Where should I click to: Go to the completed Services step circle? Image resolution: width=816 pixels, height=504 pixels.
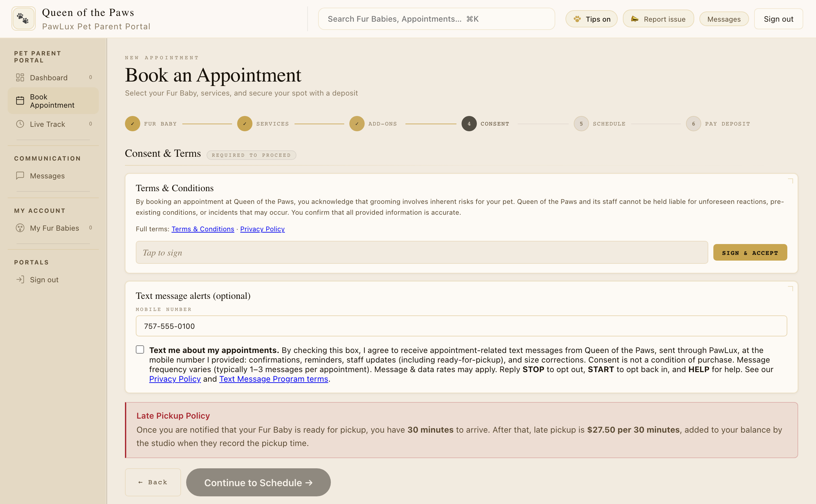[245, 124]
